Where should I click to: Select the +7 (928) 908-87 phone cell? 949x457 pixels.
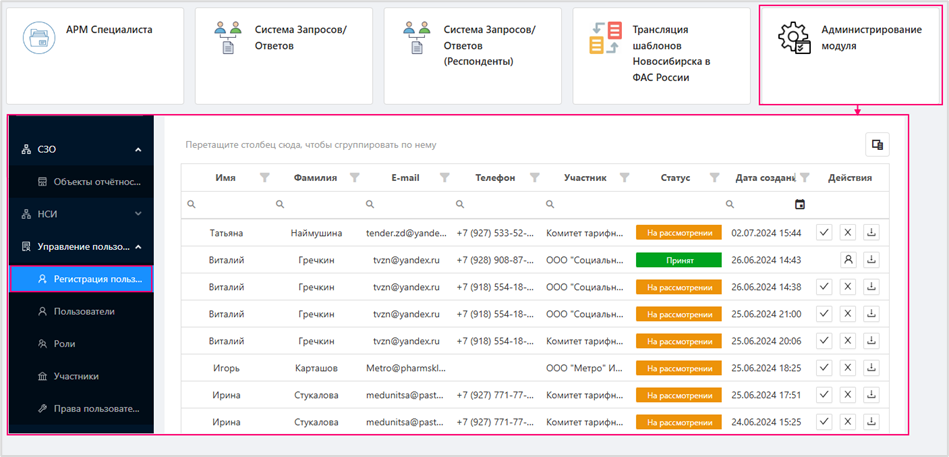496,260
